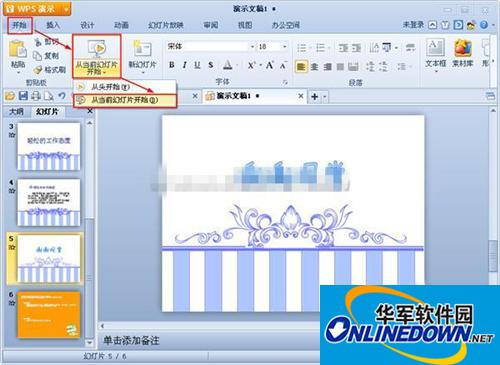Click the Print icon in quick toolbar
Image resolution: width=500 pixels, height=365 pixels.
click(36, 96)
